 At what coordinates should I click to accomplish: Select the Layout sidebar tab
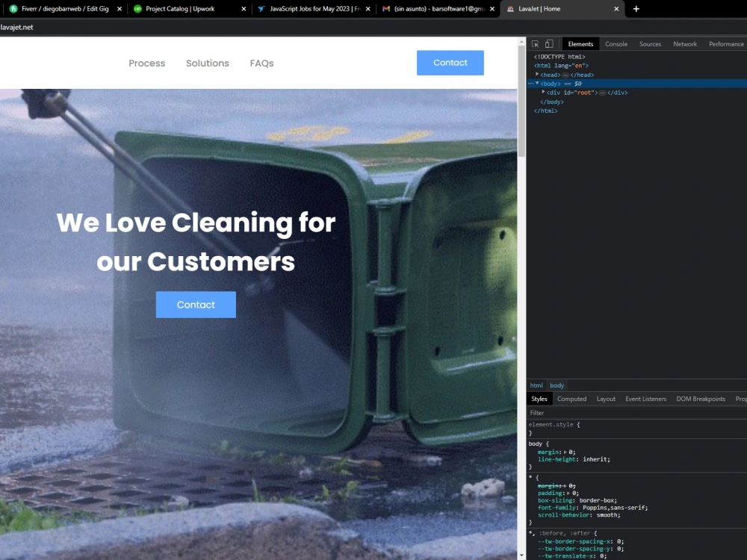[606, 399]
